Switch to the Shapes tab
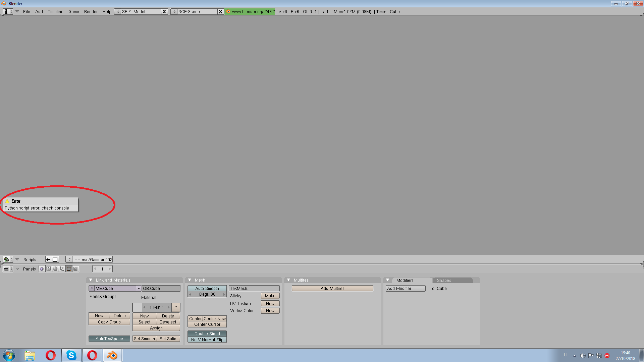644x362 pixels. pos(452,281)
